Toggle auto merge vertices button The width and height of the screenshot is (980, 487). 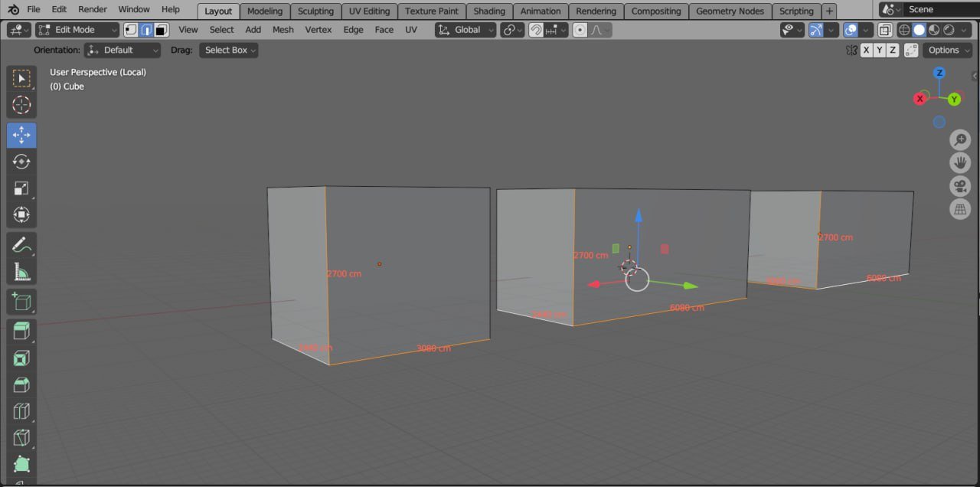(x=911, y=50)
